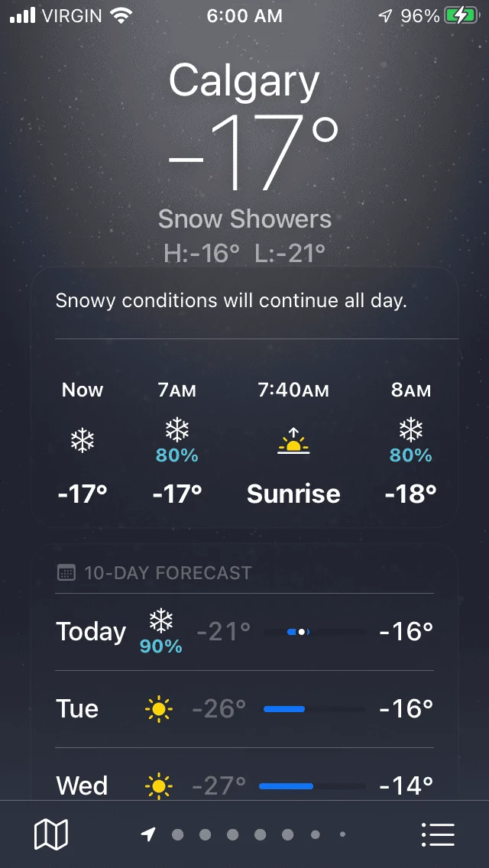Tap the current location arrow page indicator

click(148, 834)
